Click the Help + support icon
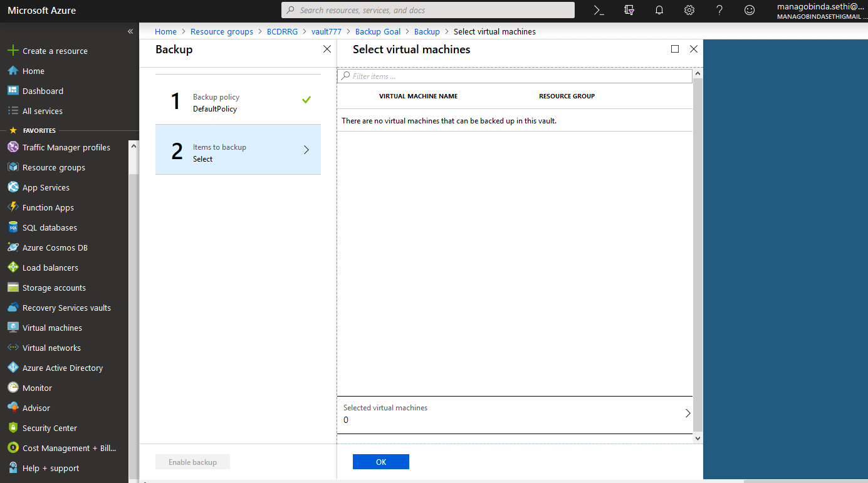The width and height of the screenshot is (868, 483). [x=13, y=468]
